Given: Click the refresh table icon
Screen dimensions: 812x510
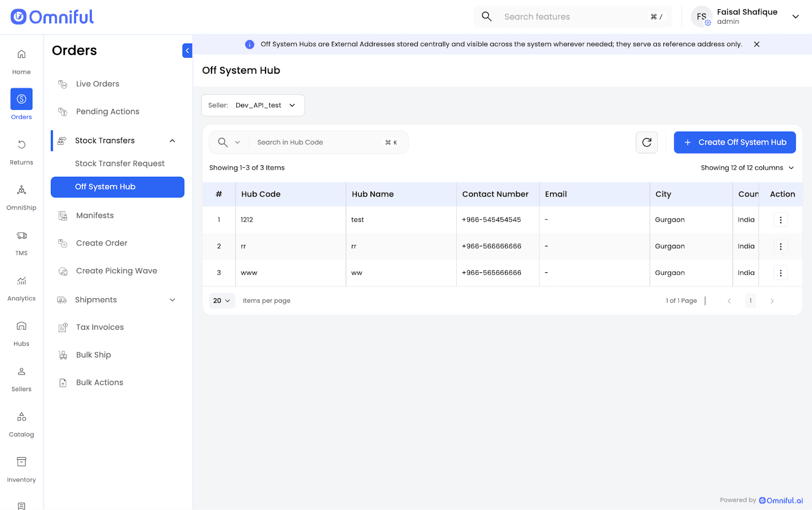Looking at the screenshot, I should click(x=647, y=142).
